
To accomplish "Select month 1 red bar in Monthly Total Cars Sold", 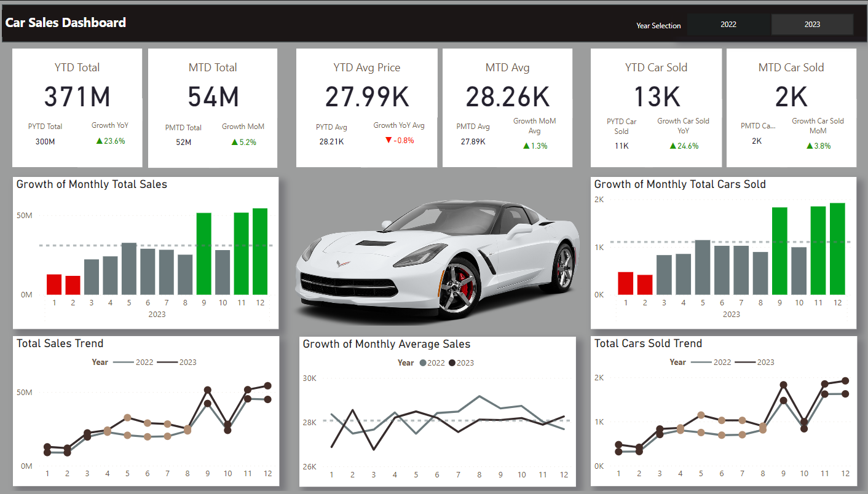I will pos(625,283).
